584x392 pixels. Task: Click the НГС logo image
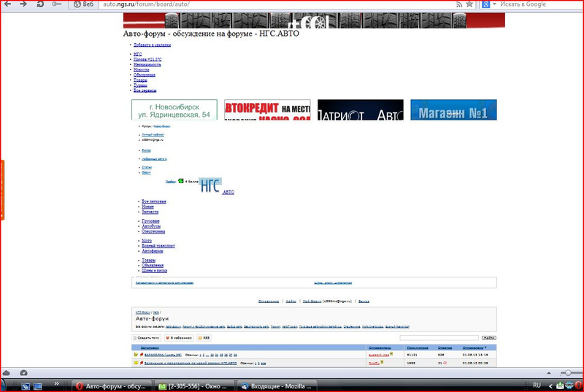pos(210,185)
